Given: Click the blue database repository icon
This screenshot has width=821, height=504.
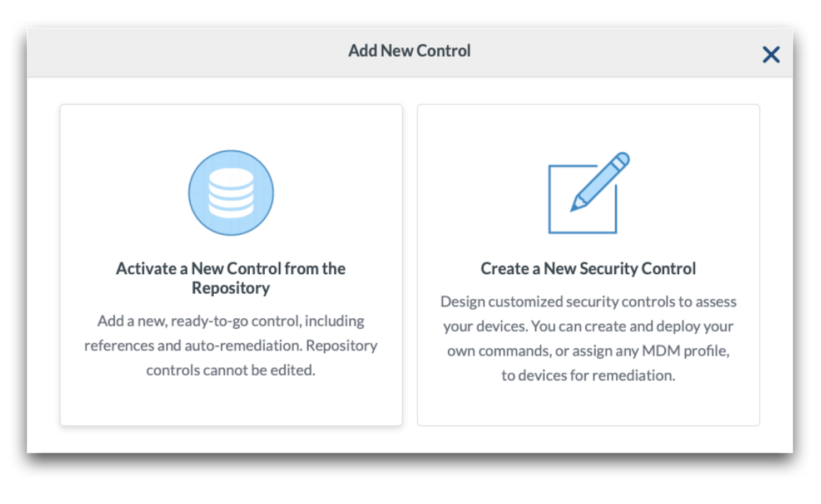Looking at the screenshot, I should (x=231, y=192).
